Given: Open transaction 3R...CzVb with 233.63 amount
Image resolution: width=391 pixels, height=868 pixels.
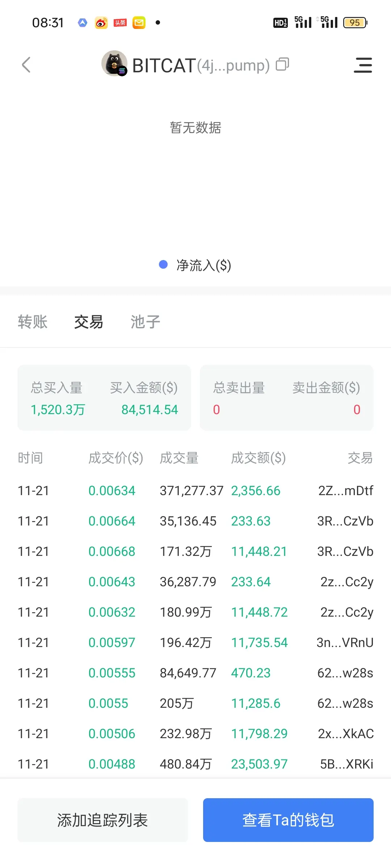Looking at the screenshot, I should pyautogui.click(x=345, y=521).
